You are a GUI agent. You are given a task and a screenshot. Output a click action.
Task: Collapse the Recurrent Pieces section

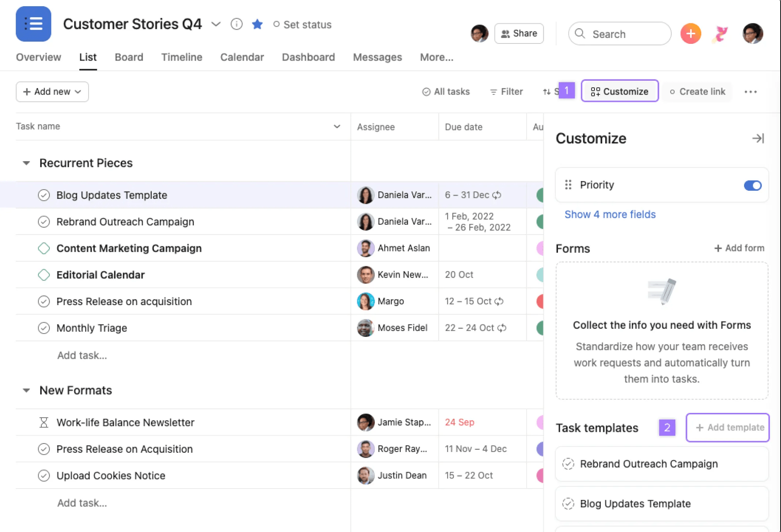26,163
